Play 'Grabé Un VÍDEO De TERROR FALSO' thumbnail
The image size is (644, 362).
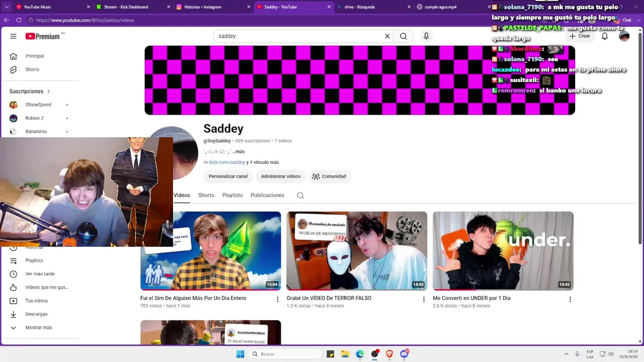(x=357, y=251)
